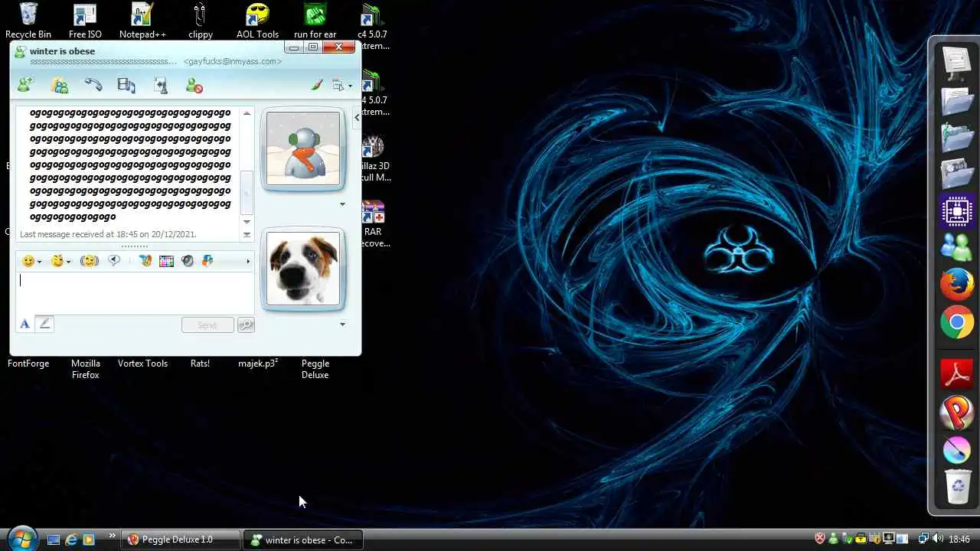This screenshot has height=551, width=980.
Task: Change font with the A button
Action: pyautogui.click(x=24, y=324)
